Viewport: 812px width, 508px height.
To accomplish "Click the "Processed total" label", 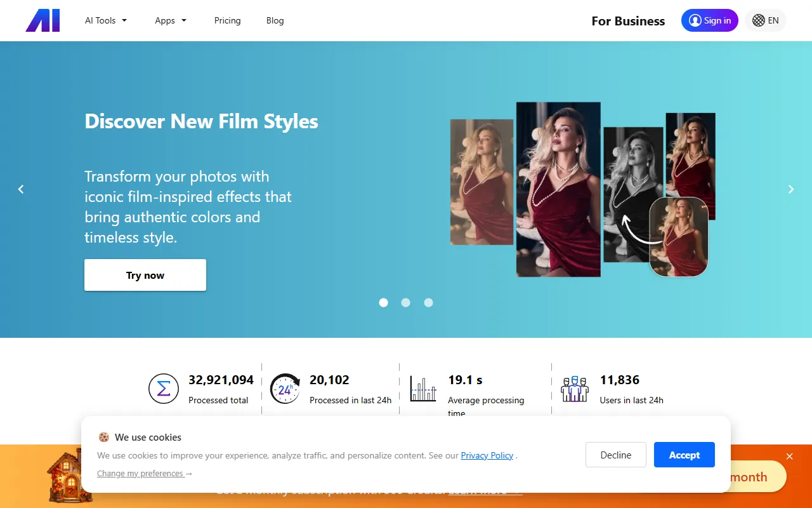I will (218, 400).
